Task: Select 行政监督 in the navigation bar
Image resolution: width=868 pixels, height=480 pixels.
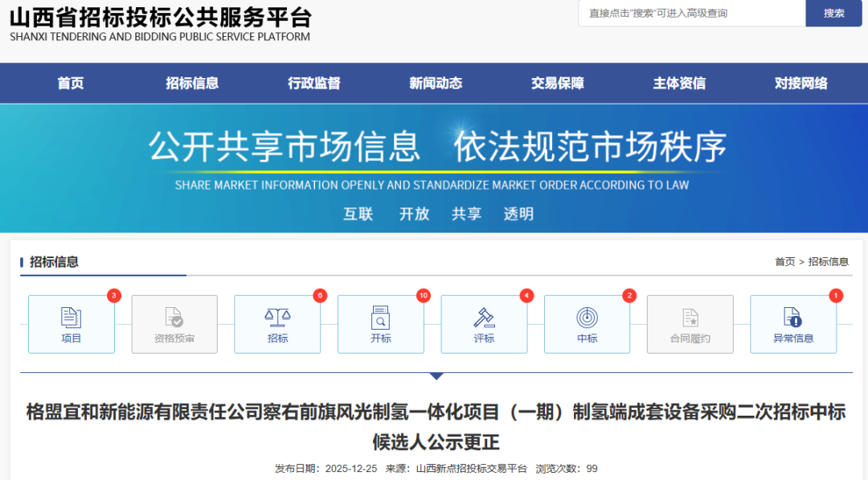Action: [314, 83]
